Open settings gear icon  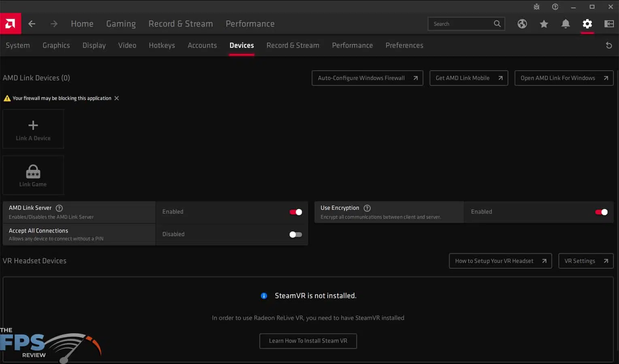point(587,24)
